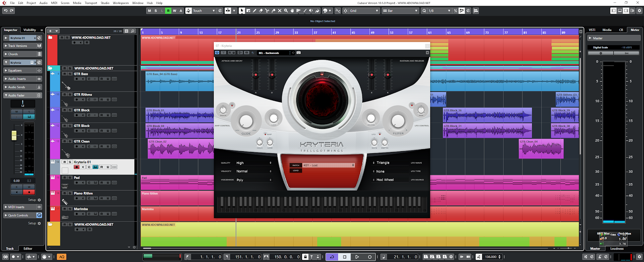Toggle global Read automation R button

tap(168, 11)
